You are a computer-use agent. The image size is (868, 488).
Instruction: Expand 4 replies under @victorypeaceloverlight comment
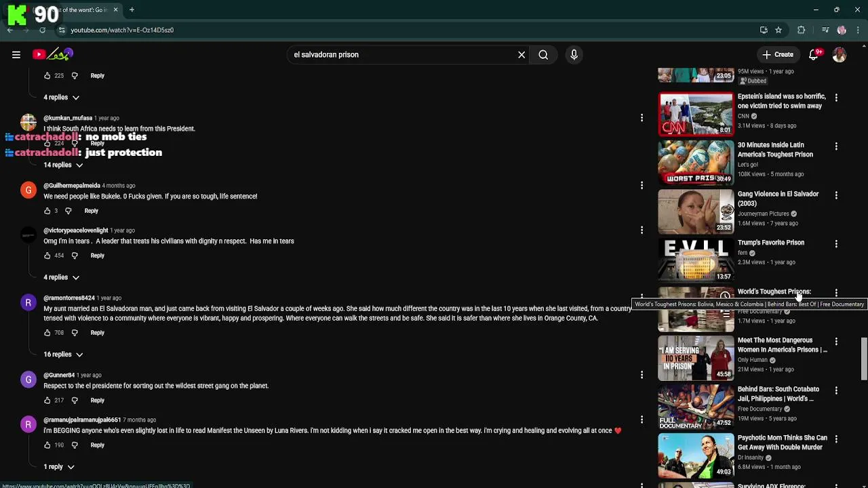pyautogui.click(x=61, y=277)
